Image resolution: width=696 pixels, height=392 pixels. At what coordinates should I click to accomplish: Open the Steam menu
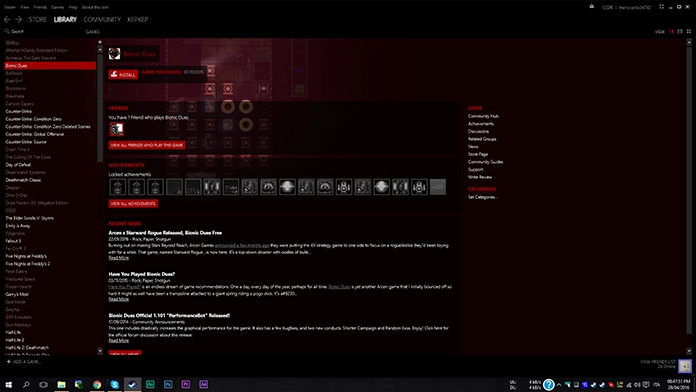click(10, 7)
